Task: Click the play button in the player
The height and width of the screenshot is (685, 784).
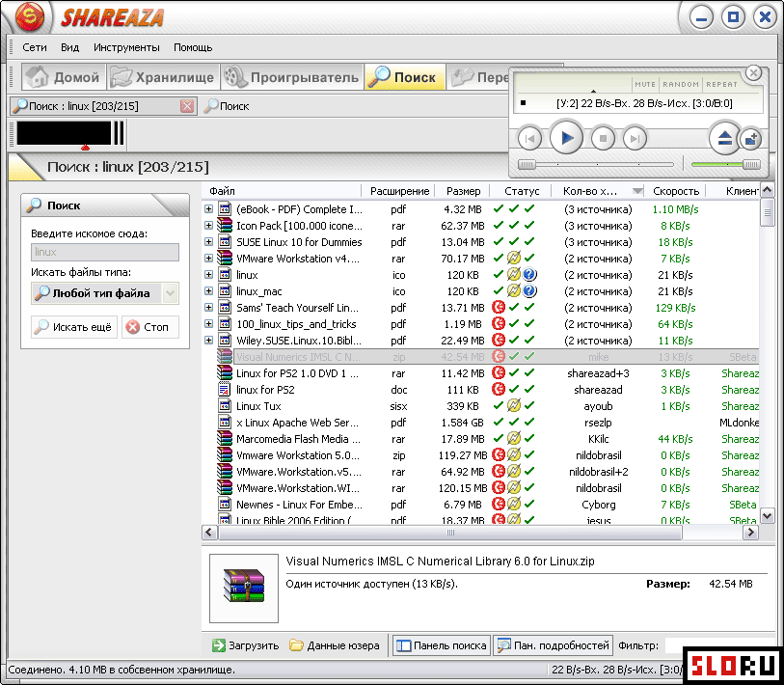Action: click(x=566, y=138)
